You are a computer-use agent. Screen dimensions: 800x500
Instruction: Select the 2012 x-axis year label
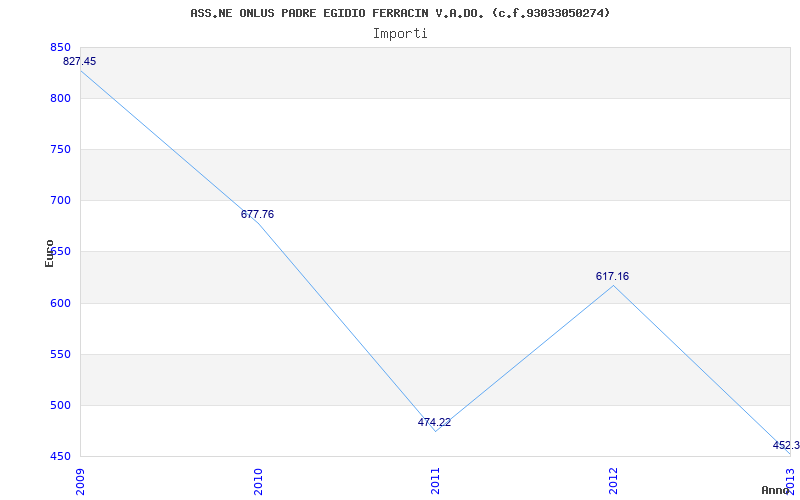[x=613, y=482]
